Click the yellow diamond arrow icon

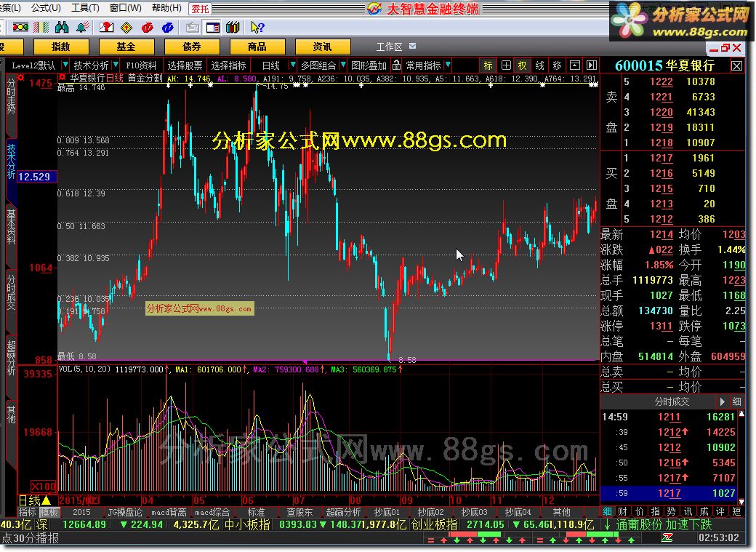tap(126, 28)
